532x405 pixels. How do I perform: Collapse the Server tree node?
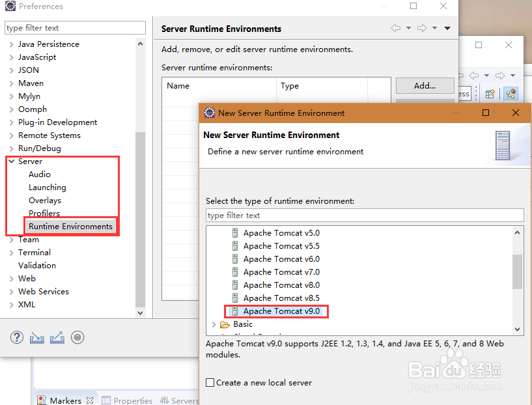pyautogui.click(x=12, y=161)
